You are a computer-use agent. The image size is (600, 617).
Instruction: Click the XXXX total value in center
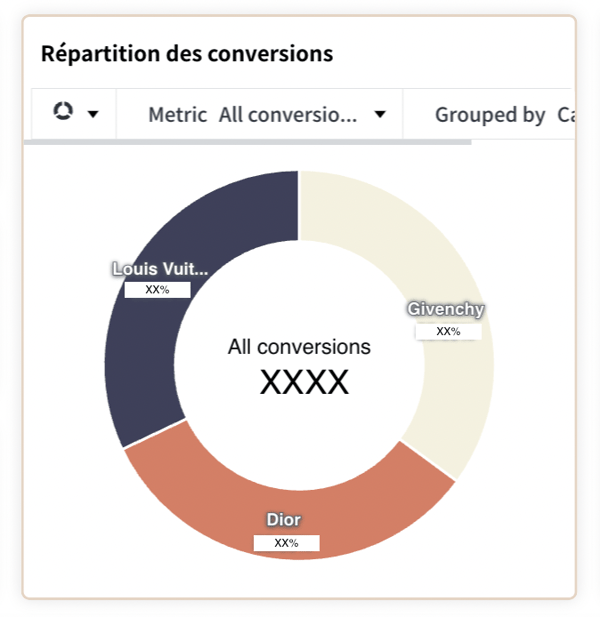click(304, 382)
